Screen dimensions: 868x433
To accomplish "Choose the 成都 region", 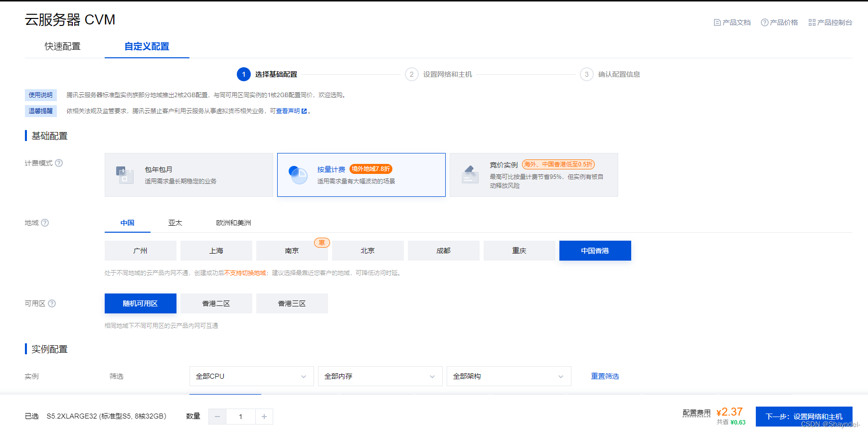I will (x=444, y=251).
